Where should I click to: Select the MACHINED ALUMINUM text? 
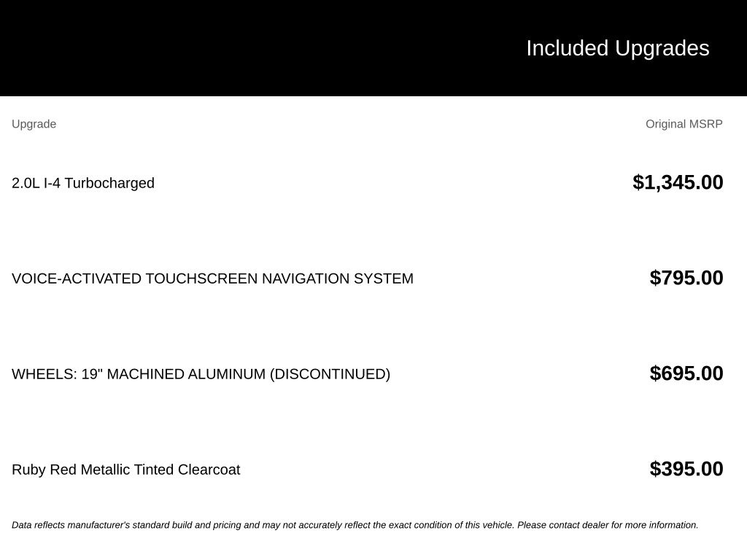(x=186, y=374)
